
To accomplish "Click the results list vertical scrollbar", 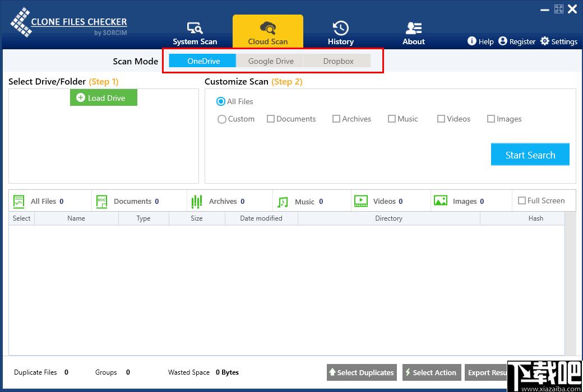I will pyautogui.click(x=570, y=283).
